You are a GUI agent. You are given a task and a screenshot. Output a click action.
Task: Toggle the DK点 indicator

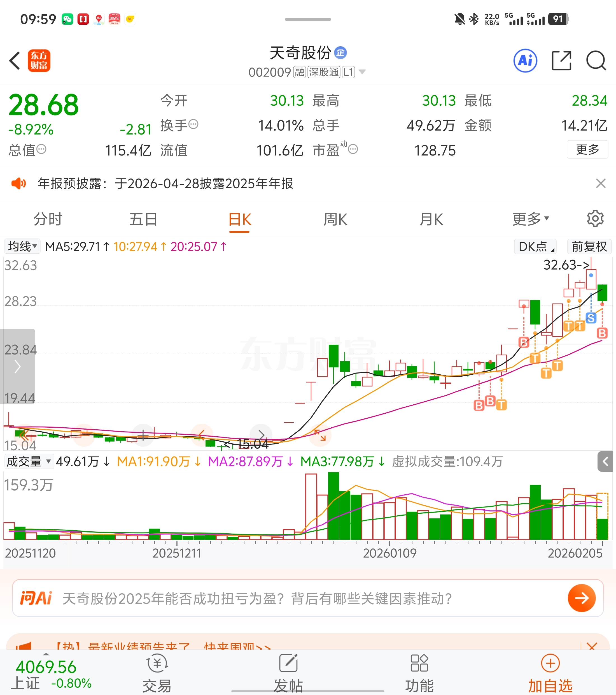pyautogui.click(x=536, y=247)
